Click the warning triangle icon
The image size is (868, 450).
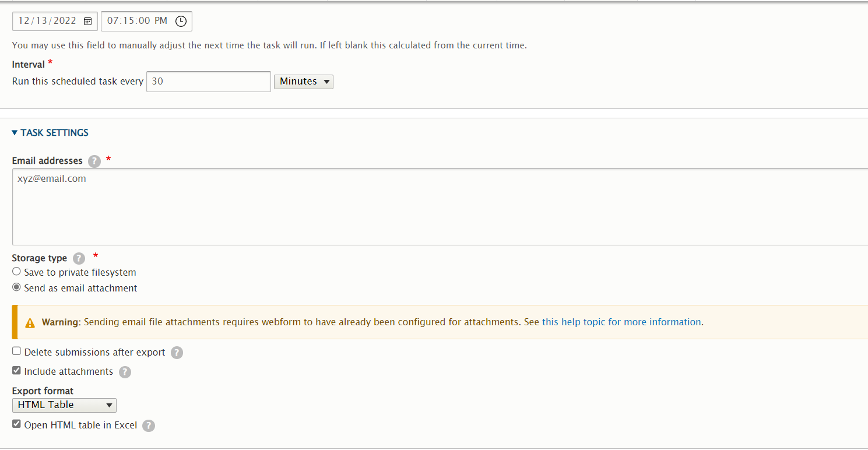pyautogui.click(x=30, y=321)
